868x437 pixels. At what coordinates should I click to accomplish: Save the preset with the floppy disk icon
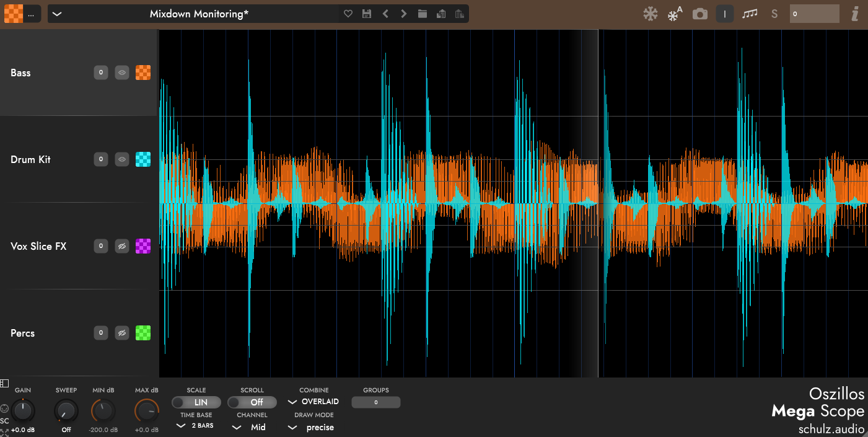pos(367,14)
